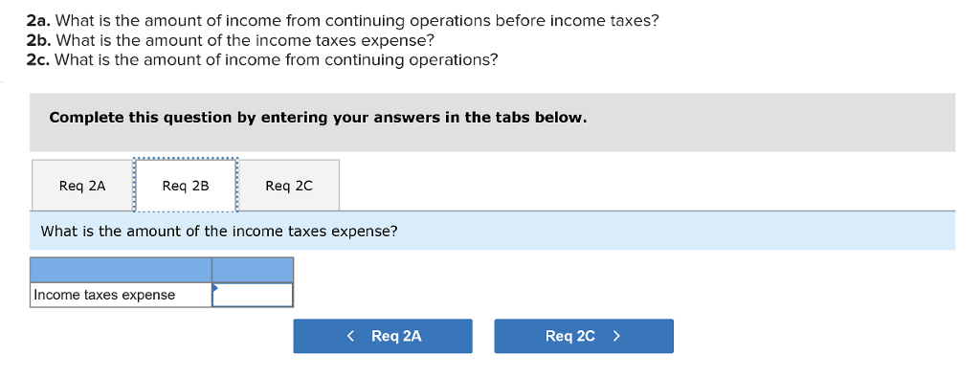
Task: Click the bold '2a.' question label
Action: click(x=39, y=21)
